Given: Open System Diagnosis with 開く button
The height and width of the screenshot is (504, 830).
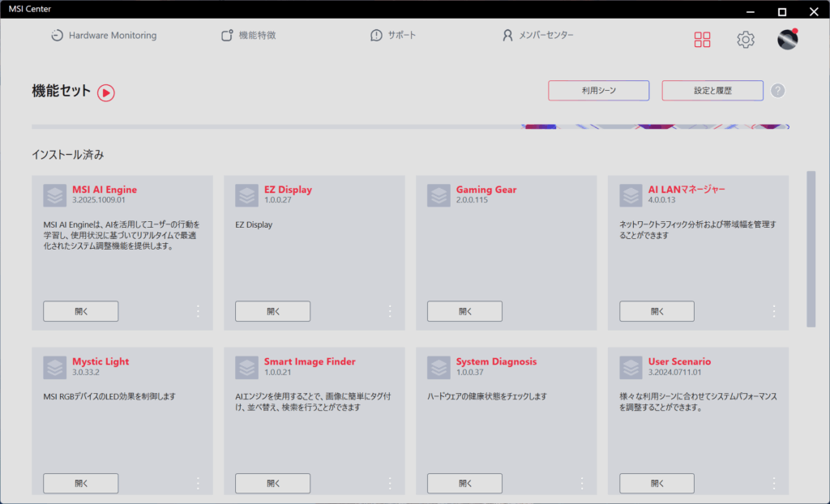Looking at the screenshot, I should [x=464, y=484].
